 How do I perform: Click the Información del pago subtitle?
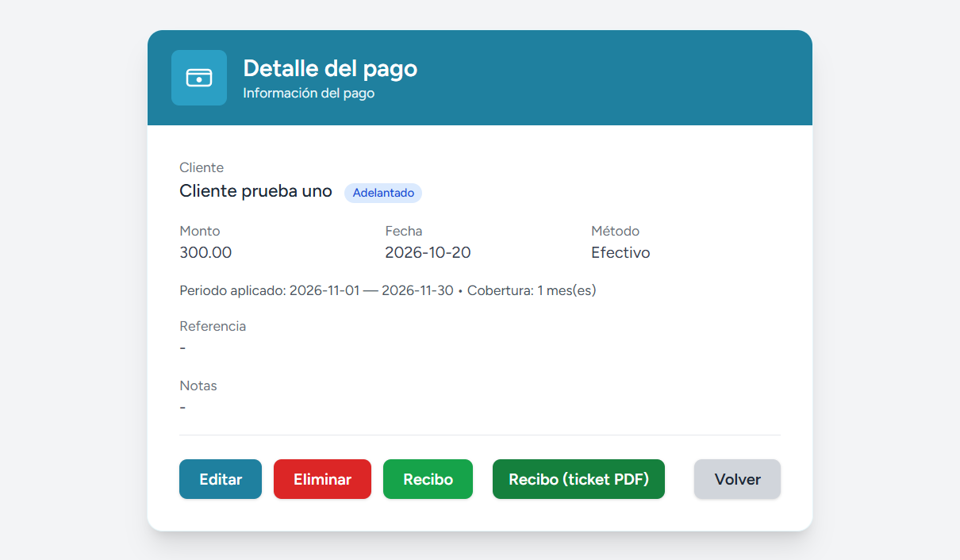[309, 94]
